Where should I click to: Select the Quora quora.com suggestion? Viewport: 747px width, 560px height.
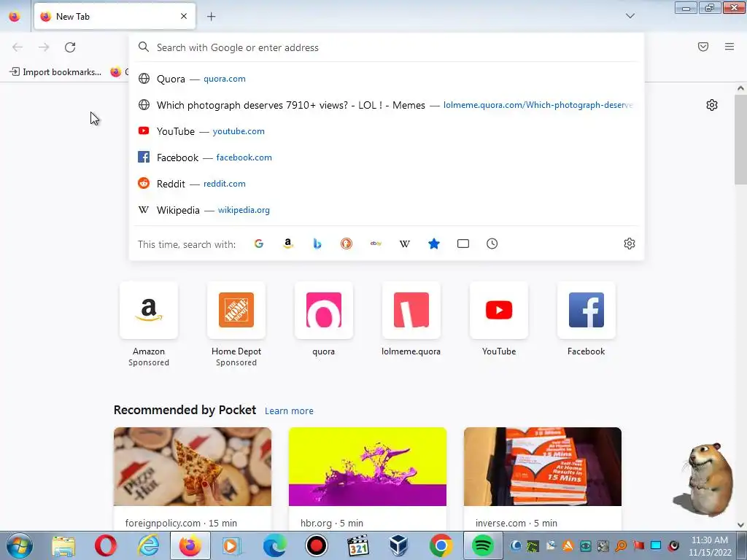coord(387,79)
